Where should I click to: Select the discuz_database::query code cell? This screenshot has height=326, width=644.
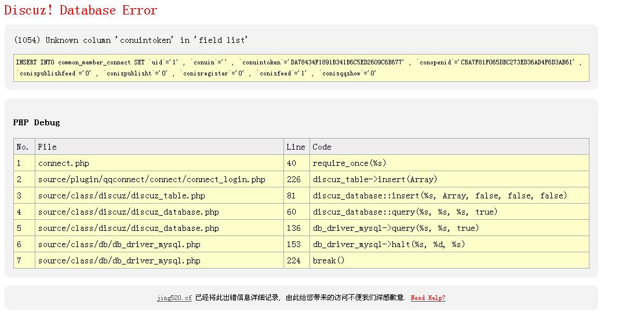tap(449, 212)
